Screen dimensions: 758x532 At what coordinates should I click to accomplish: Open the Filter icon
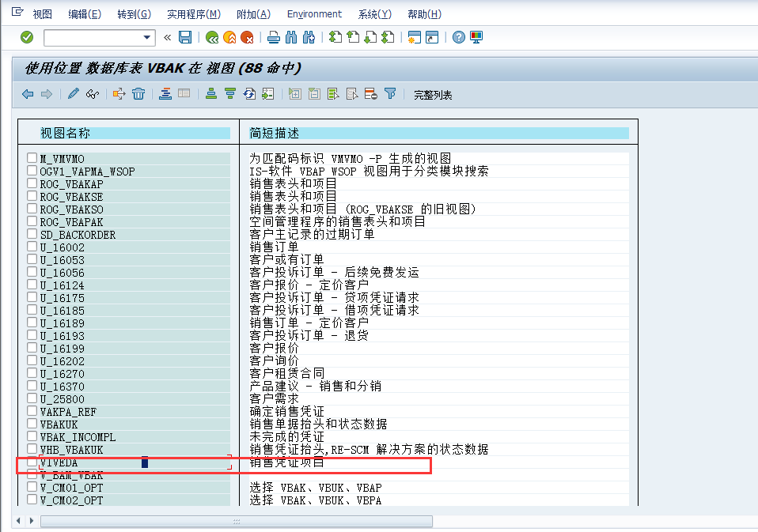tap(389, 94)
